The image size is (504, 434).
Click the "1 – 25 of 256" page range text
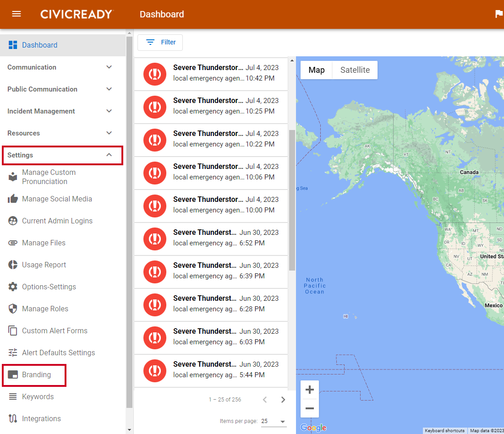tap(225, 399)
